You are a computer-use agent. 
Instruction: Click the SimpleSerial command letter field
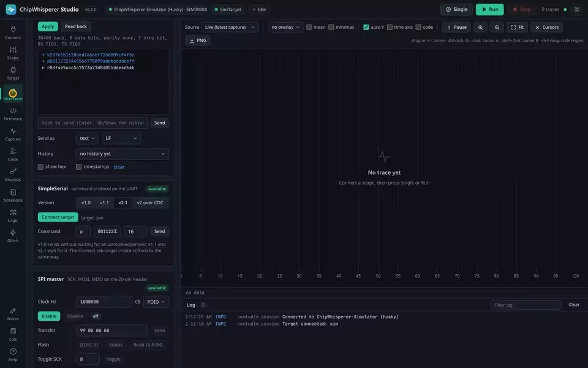pyautogui.click(x=83, y=231)
